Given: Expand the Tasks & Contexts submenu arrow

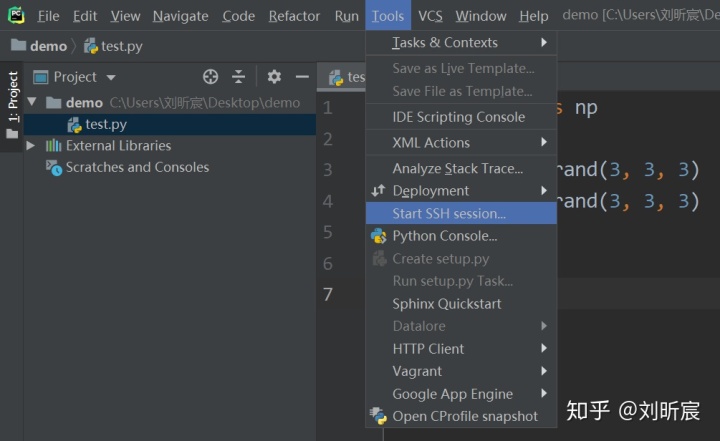Looking at the screenshot, I should [544, 42].
